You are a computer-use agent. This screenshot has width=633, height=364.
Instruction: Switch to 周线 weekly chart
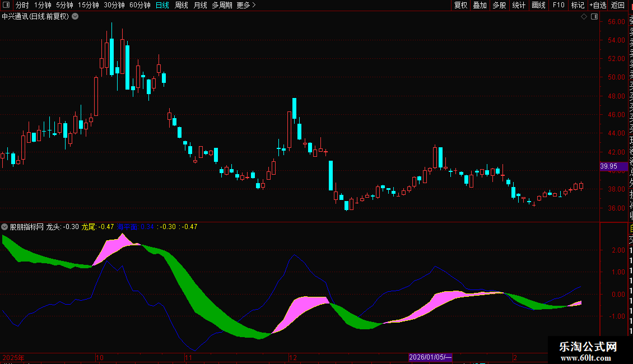[181, 5]
